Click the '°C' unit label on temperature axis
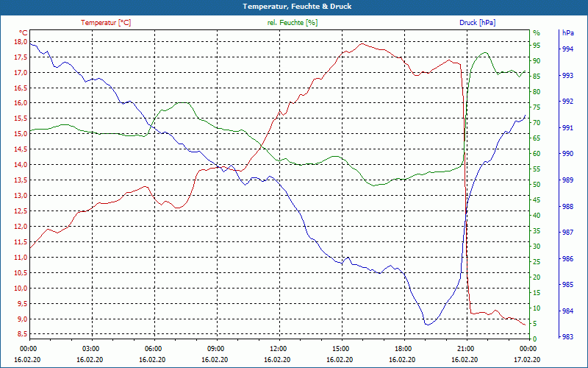Viewport: 588px width, 368px height. click(x=23, y=32)
